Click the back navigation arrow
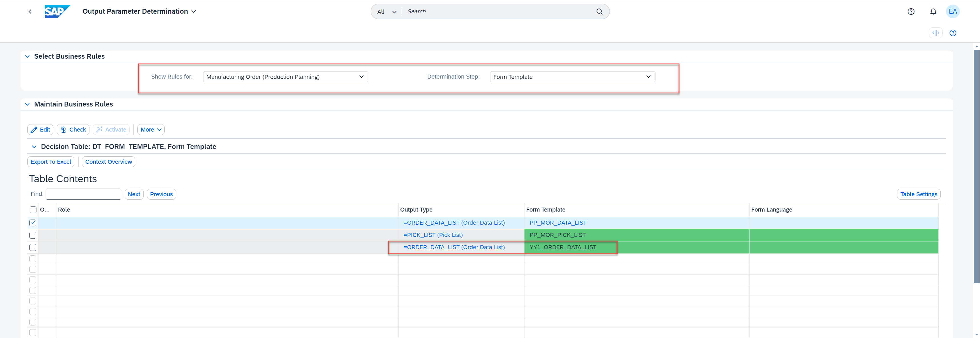The height and width of the screenshot is (338, 980). click(30, 11)
